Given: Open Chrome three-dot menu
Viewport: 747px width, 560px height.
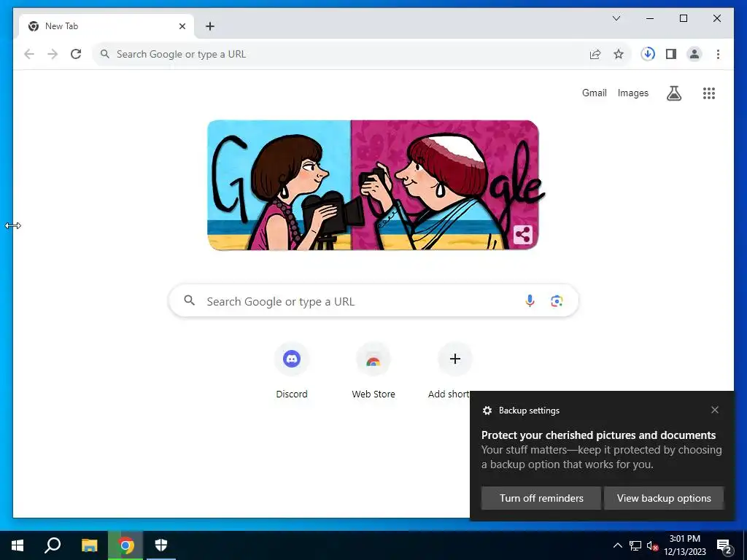Looking at the screenshot, I should (x=718, y=54).
